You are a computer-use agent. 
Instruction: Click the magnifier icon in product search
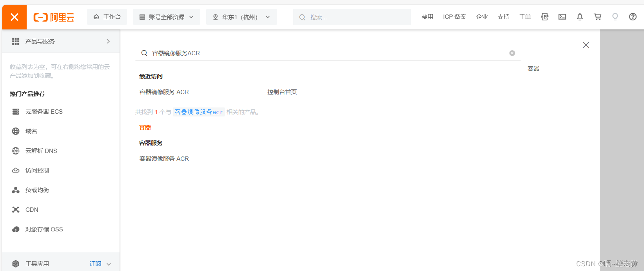(144, 53)
